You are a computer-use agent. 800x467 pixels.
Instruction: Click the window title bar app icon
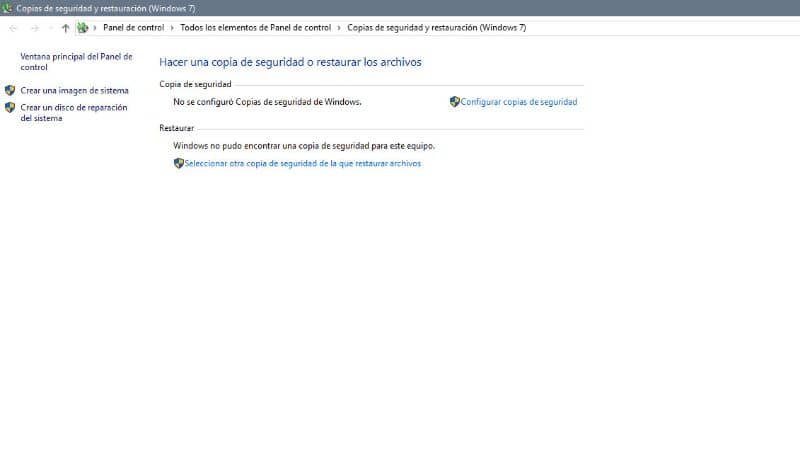pos(6,8)
